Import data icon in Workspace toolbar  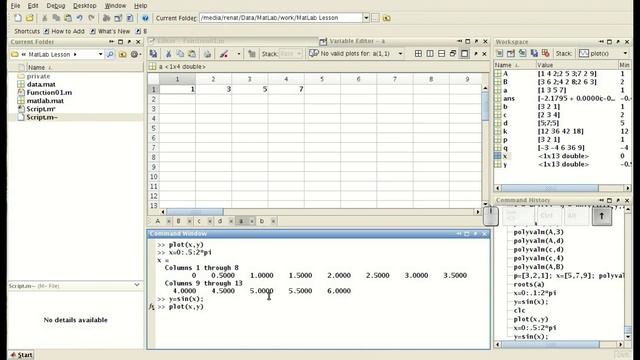[522, 53]
